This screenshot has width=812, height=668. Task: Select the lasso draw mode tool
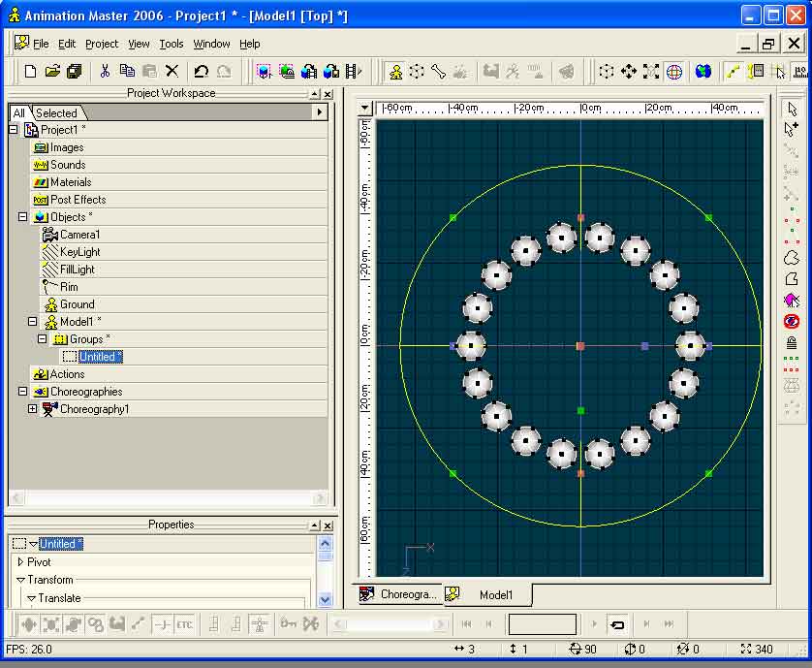[x=792, y=258]
